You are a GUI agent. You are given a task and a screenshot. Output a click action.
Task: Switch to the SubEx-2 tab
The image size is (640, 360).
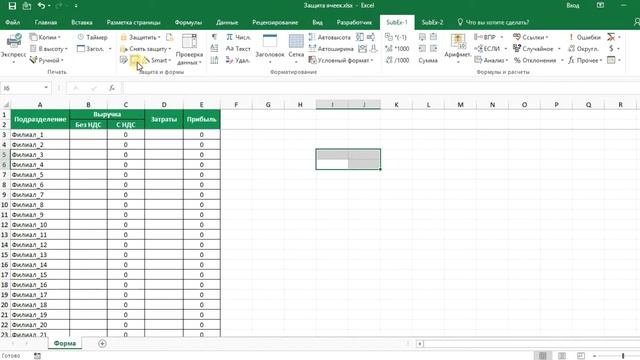click(432, 22)
